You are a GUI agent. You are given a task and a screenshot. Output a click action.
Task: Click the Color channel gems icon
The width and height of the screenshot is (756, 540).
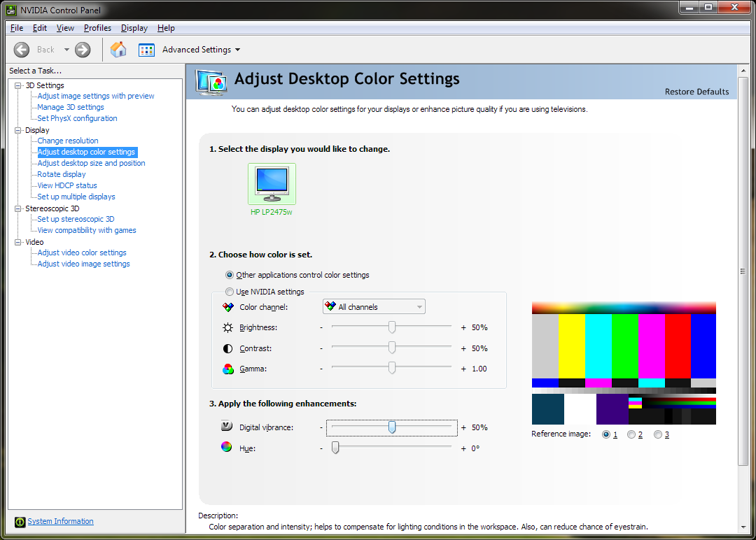[x=227, y=307]
